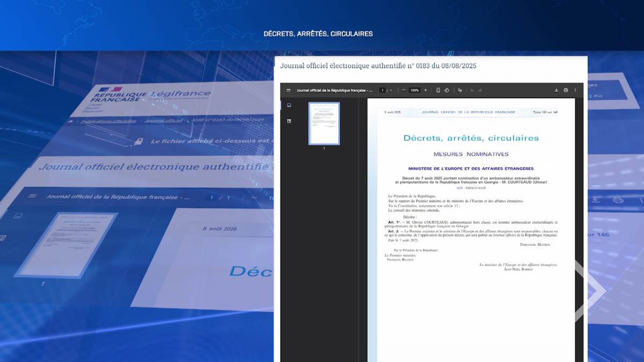Toggle the PDF viewer sidebar menu

[x=289, y=90]
